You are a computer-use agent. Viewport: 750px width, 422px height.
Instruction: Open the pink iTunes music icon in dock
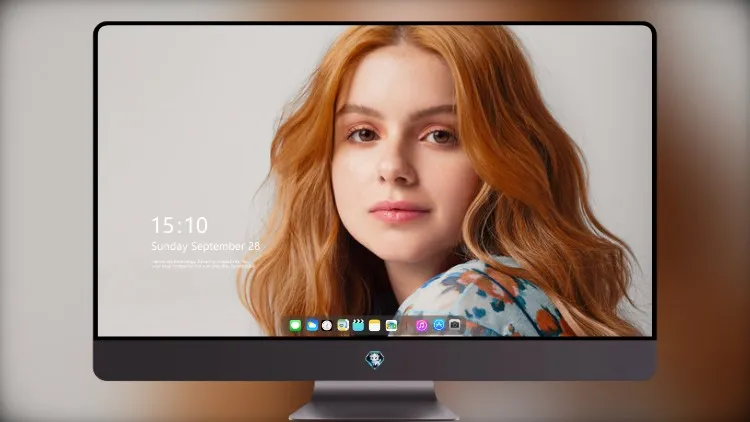tap(421, 325)
